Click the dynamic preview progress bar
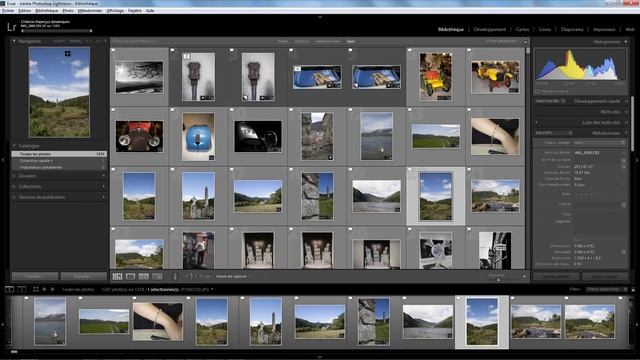 click(x=57, y=31)
